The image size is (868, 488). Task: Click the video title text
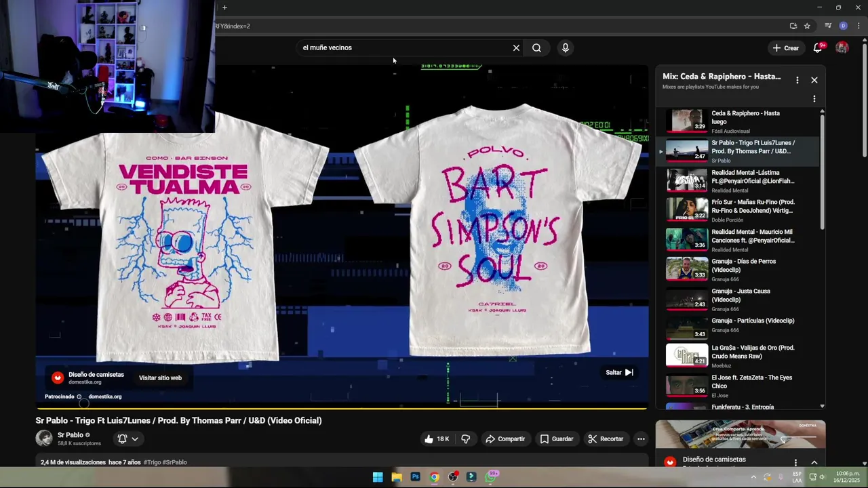tap(178, 421)
